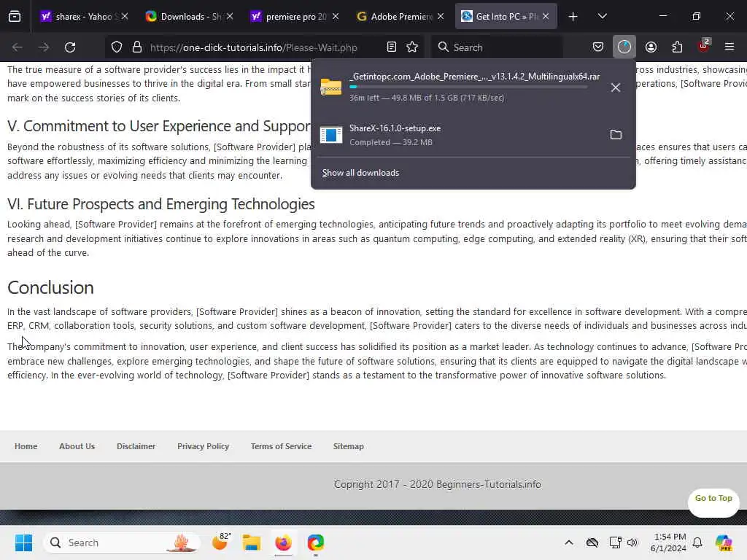Open the volume control tray icon
The width and height of the screenshot is (747, 560).
pos(632,542)
